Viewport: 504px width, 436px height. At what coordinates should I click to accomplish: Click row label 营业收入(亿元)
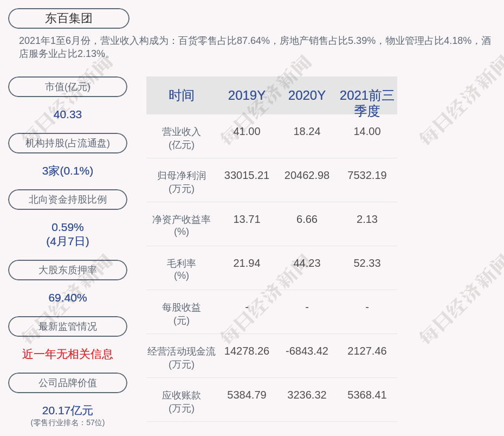pos(182,138)
